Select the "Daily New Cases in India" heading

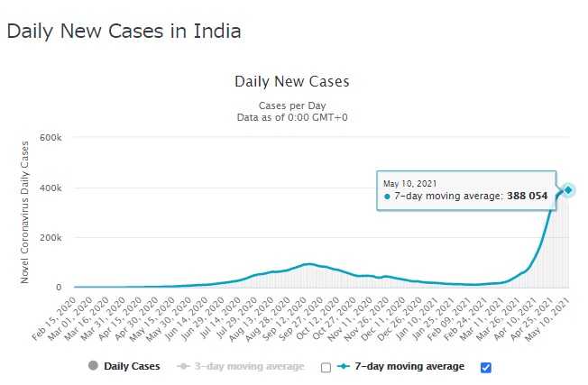pyautogui.click(x=124, y=32)
